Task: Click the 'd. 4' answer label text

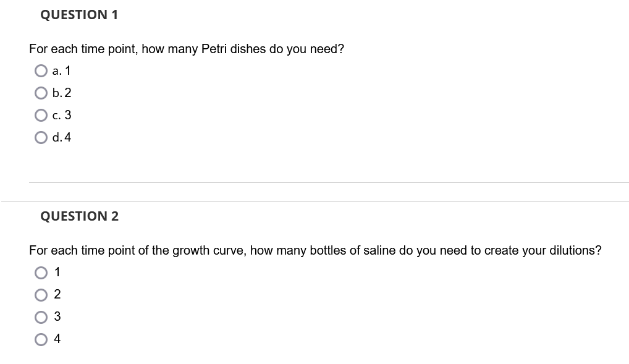Action: click(x=62, y=138)
